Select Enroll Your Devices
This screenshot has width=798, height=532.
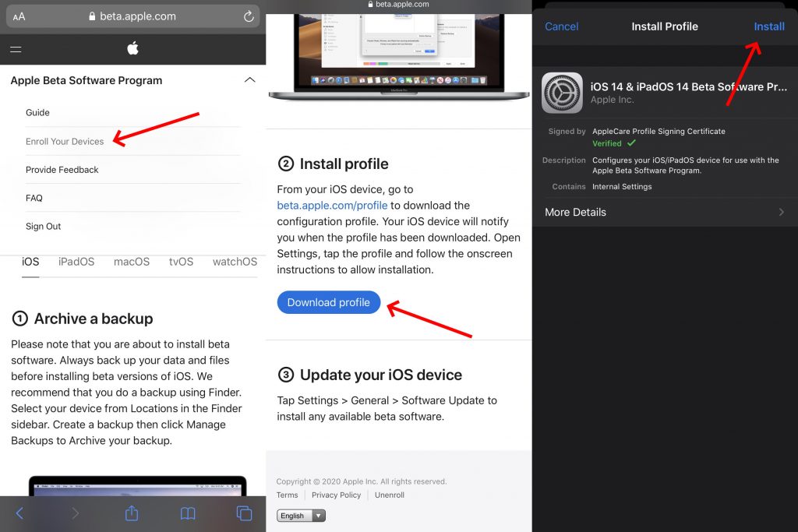[65, 142]
